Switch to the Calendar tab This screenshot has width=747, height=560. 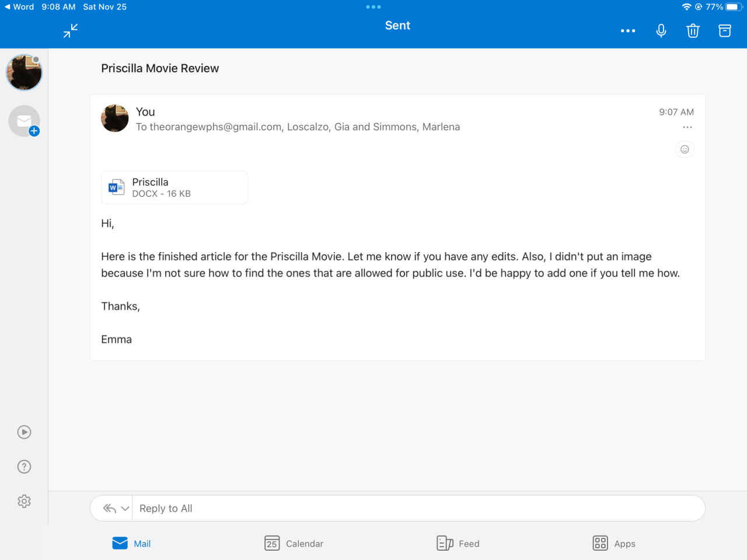[294, 544]
